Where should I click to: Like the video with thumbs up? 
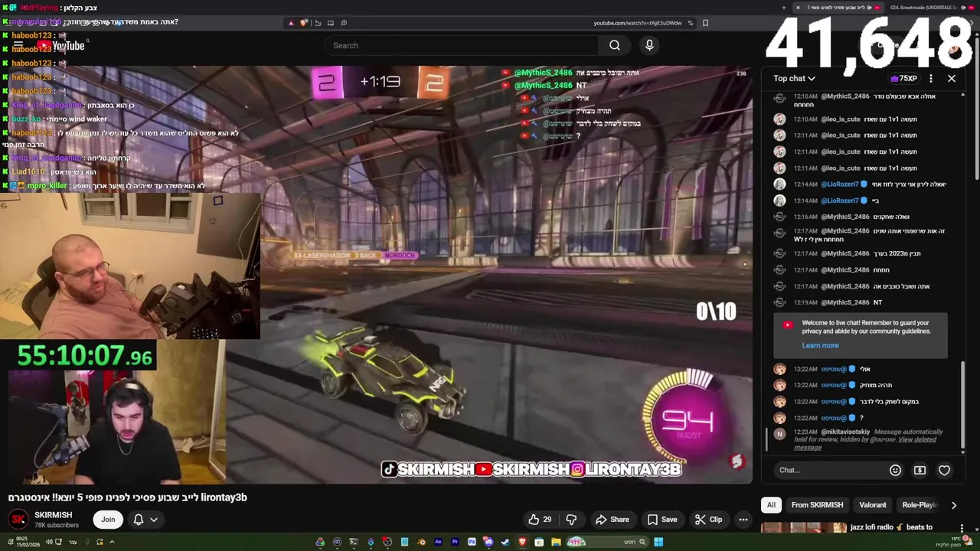tap(540, 520)
